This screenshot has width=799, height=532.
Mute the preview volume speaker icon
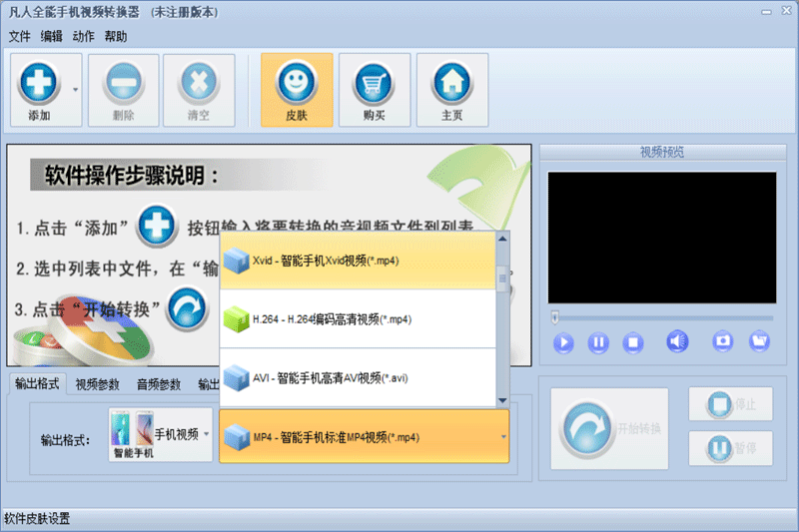[x=677, y=341]
